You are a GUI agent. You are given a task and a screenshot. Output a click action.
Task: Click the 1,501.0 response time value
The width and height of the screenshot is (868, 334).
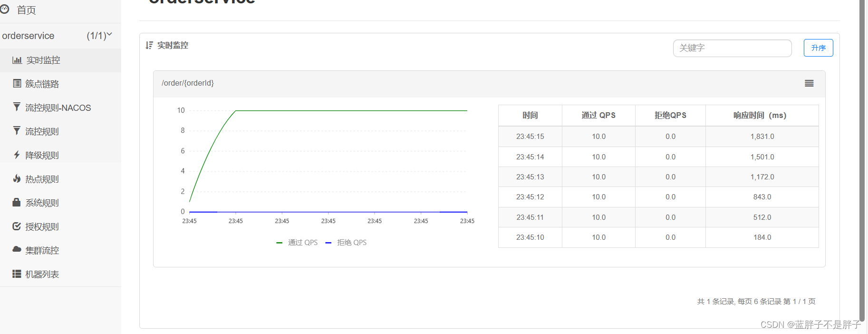762,157
